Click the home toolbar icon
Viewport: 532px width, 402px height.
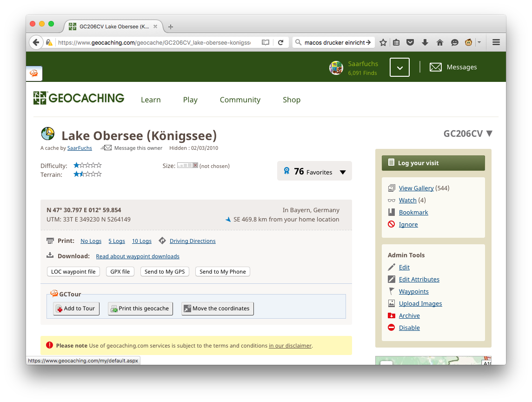(x=440, y=42)
